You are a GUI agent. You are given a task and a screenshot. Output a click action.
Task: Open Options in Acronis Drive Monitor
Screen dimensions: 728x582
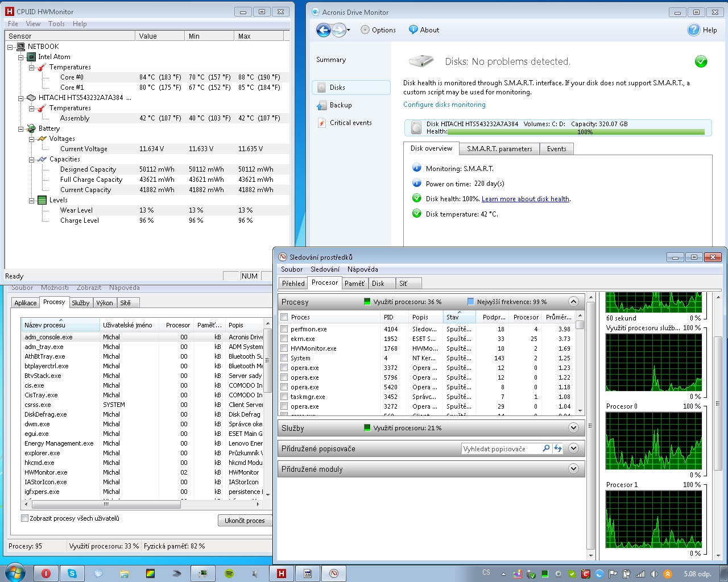(x=378, y=30)
